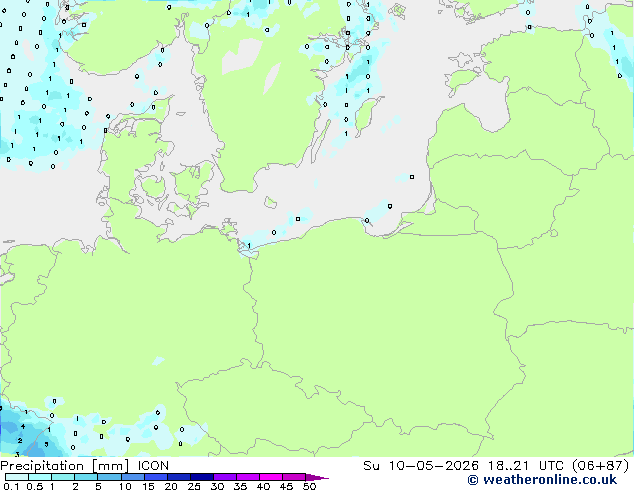Screen dimensions: 634x490
Task: Click the '0.5' legend scale label
Action: pos(35,486)
